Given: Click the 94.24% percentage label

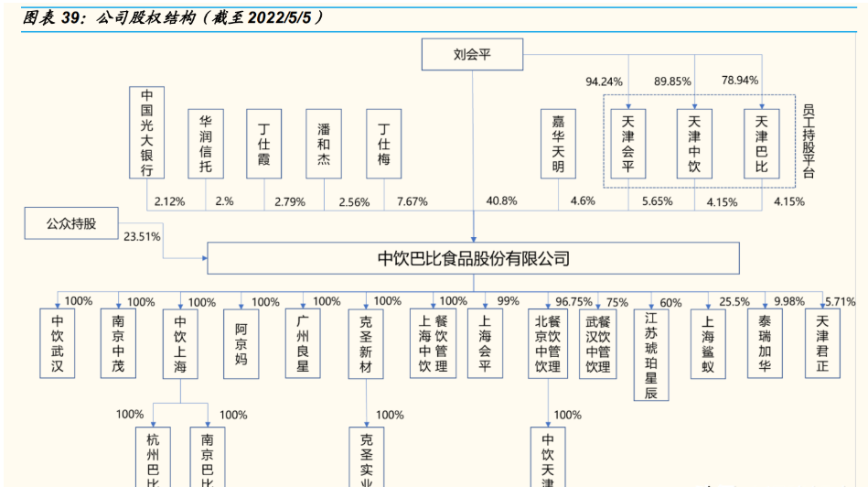Looking at the screenshot, I should tap(604, 82).
